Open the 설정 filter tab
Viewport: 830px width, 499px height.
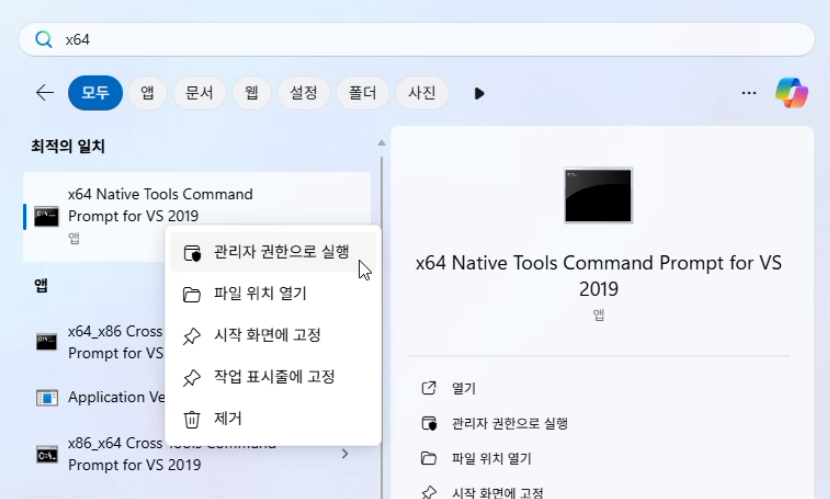coord(304,93)
